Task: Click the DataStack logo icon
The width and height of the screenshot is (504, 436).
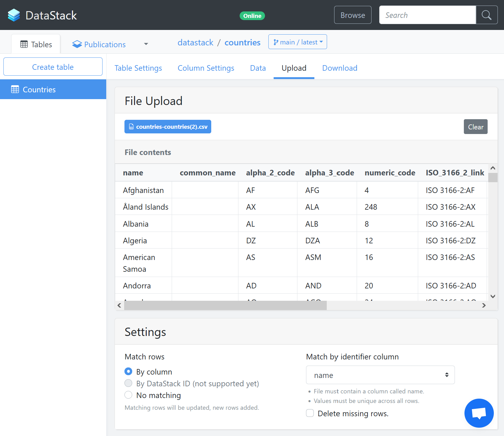Action: coord(14,15)
